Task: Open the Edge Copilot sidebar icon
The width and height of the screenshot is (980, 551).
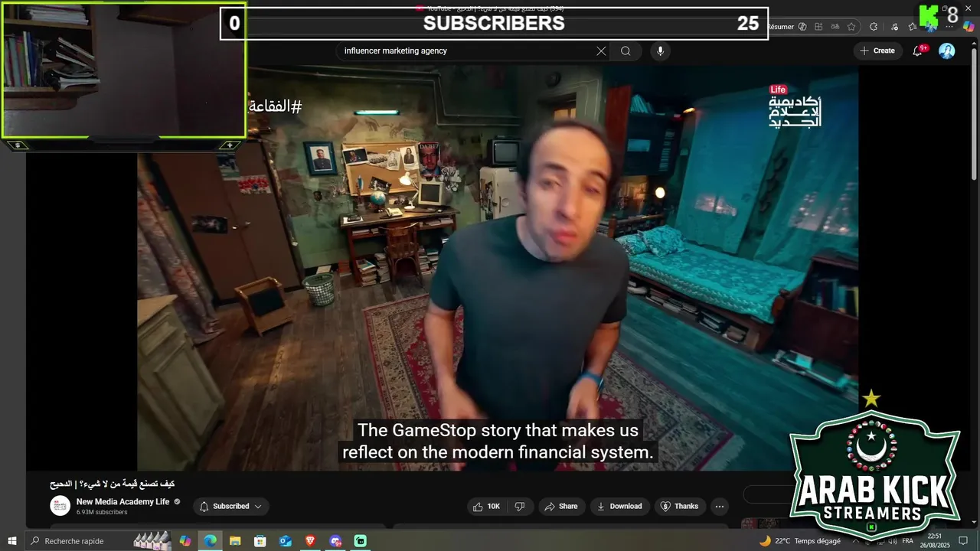Action: coord(969,27)
